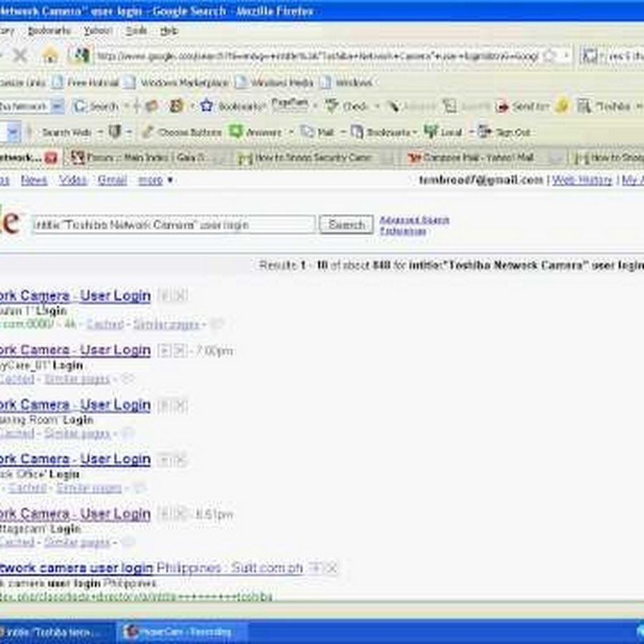Open the Yahoo Bookmarks dropdown arrow
The image size is (644, 644).
click(415, 132)
